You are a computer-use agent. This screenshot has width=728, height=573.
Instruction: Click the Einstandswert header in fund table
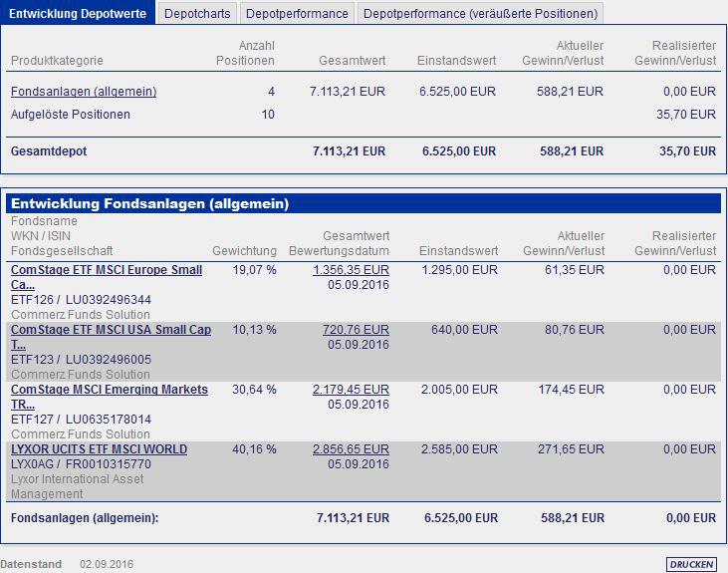(x=458, y=250)
